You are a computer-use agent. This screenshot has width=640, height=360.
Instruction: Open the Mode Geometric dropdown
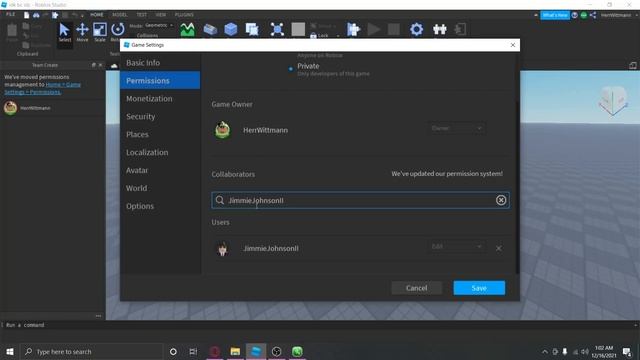(158, 25)
